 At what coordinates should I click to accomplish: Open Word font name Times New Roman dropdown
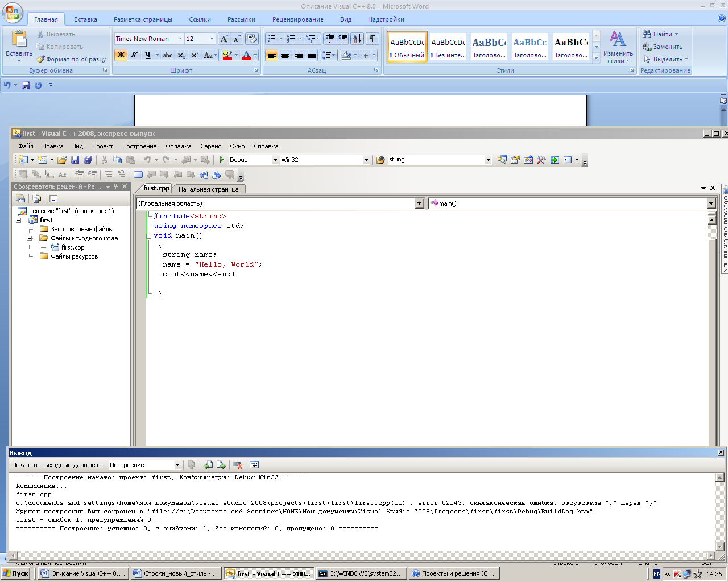180,39
